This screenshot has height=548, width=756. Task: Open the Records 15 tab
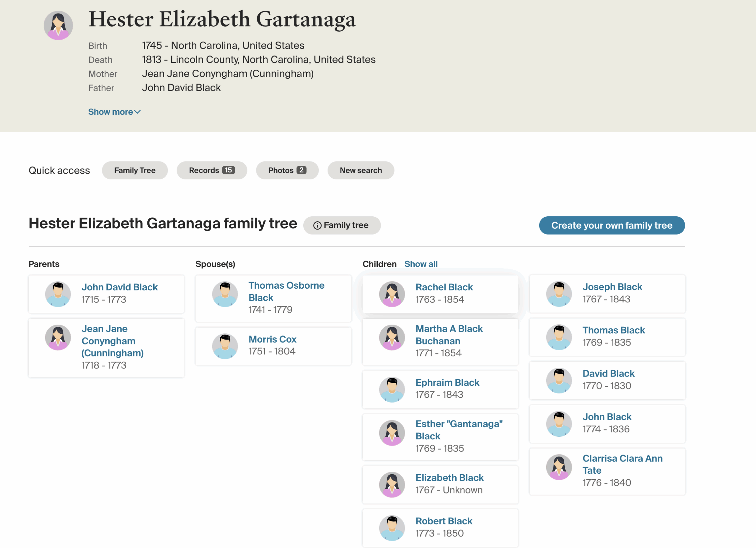click(x=212, y=170)
